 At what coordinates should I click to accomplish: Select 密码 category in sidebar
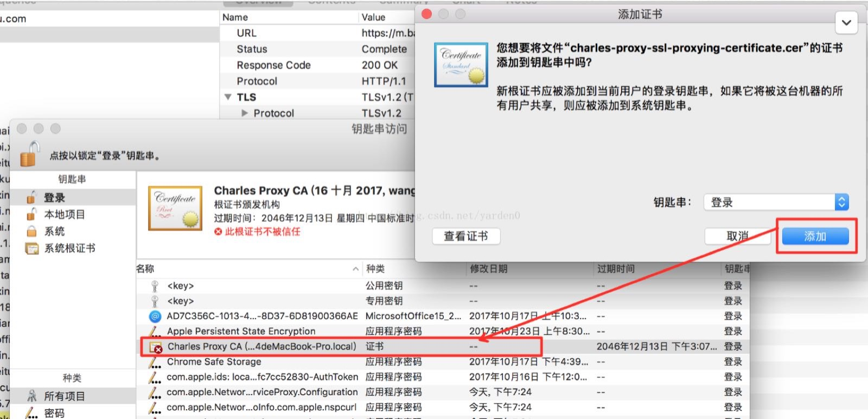coord(73,413)
